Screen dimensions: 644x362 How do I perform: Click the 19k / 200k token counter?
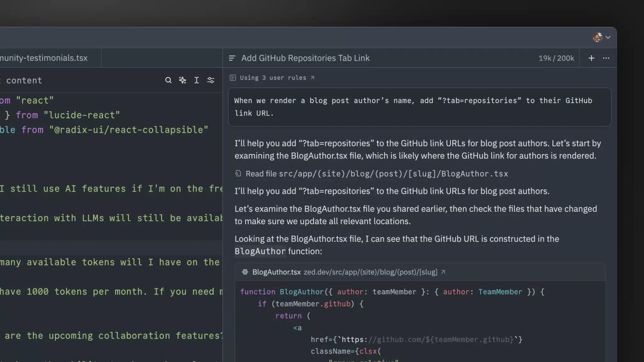click(556, 58)
